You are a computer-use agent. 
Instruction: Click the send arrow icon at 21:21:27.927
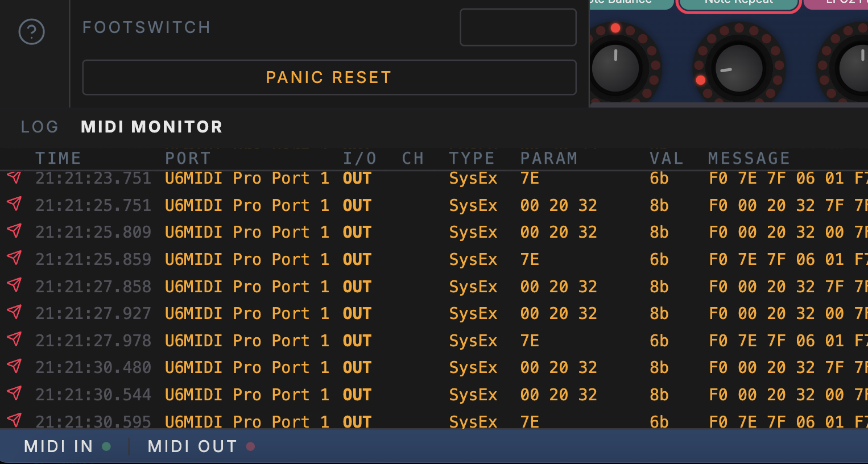[x=14, y=313]
